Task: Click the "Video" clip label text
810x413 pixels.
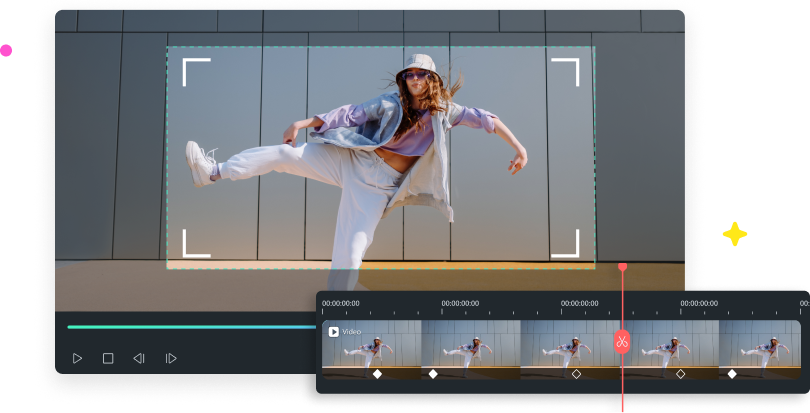Action: 351,332
